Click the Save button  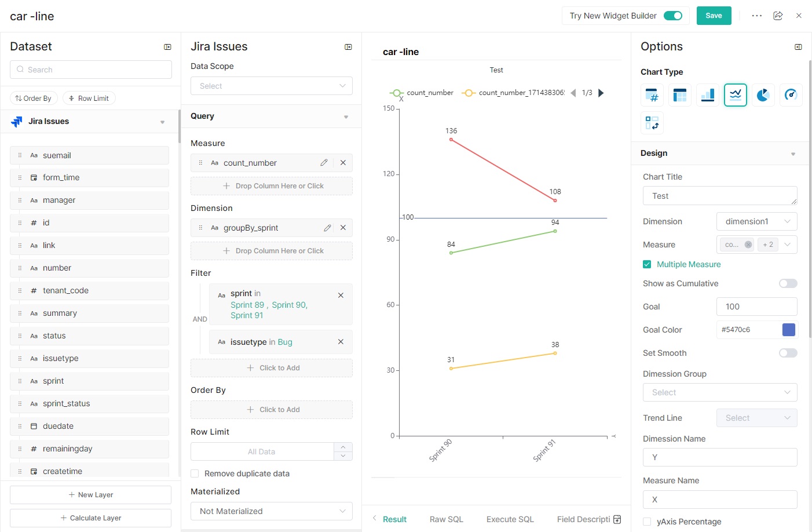point(714,16)
